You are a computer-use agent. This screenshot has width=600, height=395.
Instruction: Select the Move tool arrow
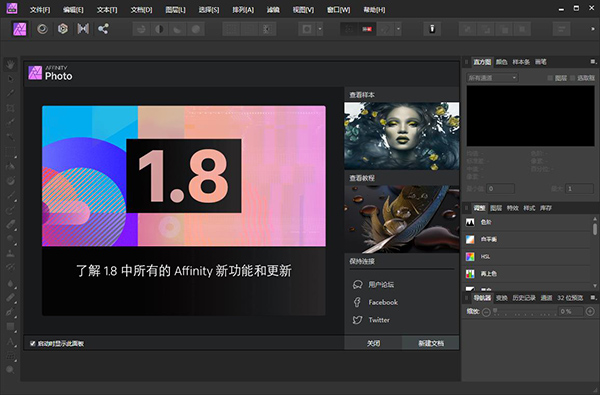click(10, 79)
